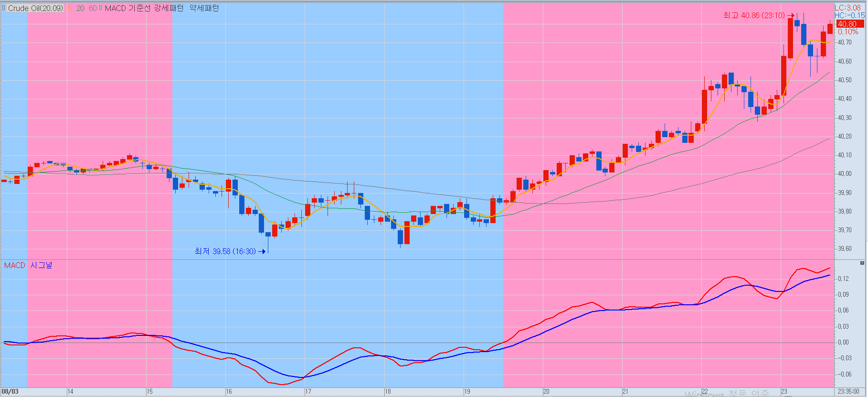Select the 60-period moving average legend
The height and width of the screenshot is (397, 868).
pyautogui.click(x=93, y=8)
